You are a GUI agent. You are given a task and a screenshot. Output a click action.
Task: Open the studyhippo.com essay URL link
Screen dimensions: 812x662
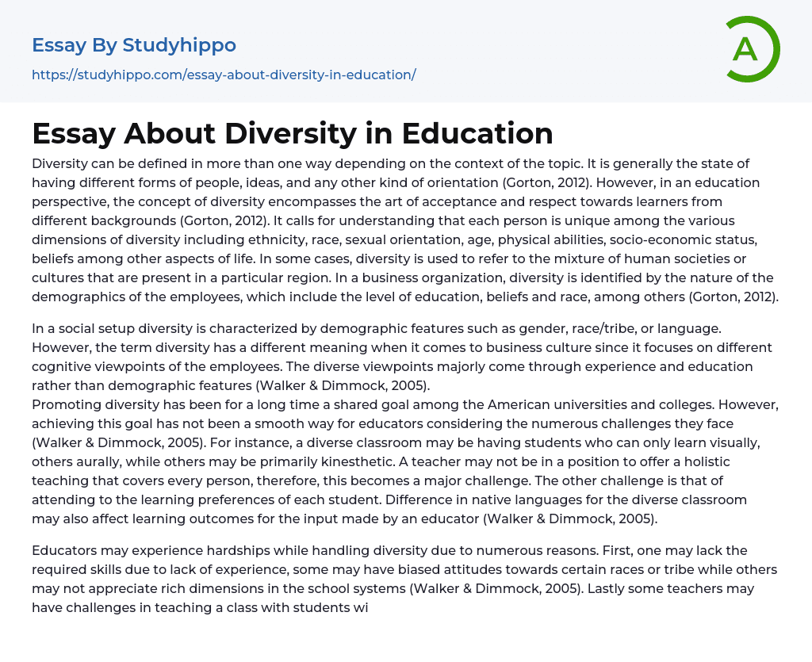click(x=224, y=75)
